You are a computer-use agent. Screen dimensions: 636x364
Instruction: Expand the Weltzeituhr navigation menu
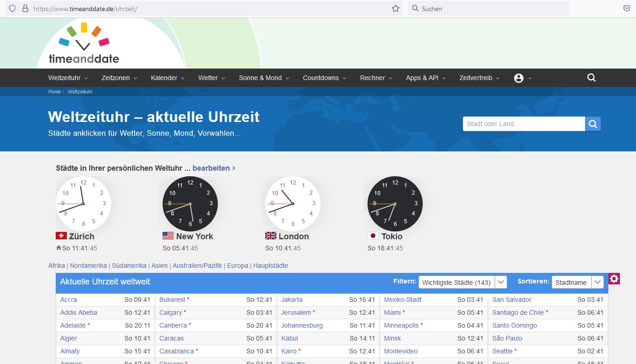(68, 78)
